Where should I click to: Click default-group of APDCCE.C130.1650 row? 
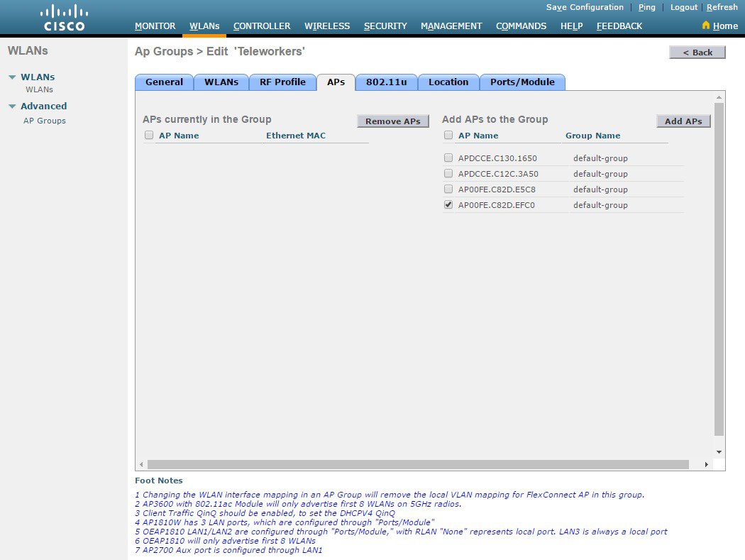pyautogui.click(x=600, y=158)
